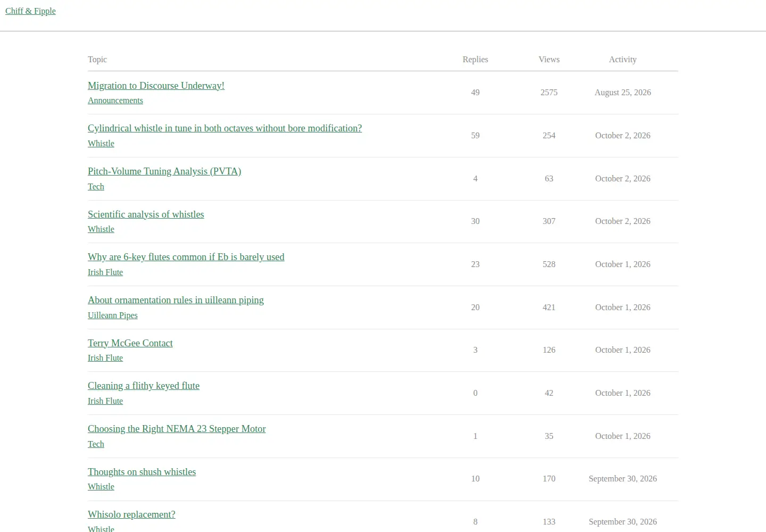766x532 pixels.
Task: Click the view count 170
Action: 549,479
